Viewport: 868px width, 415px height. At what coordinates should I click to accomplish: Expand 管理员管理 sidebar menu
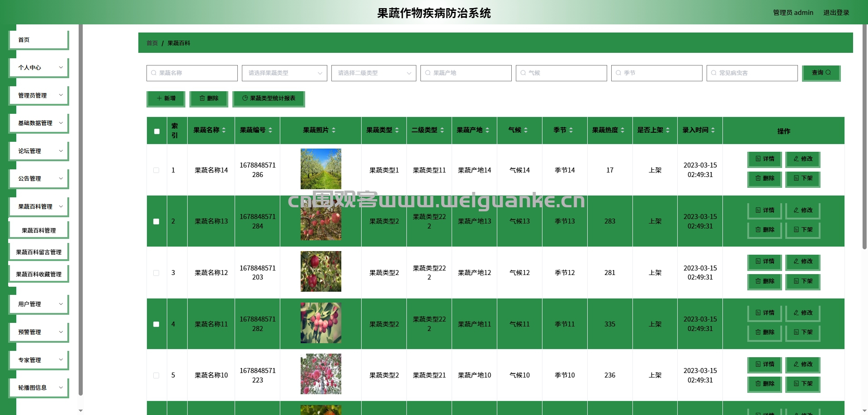coord(39,96)
